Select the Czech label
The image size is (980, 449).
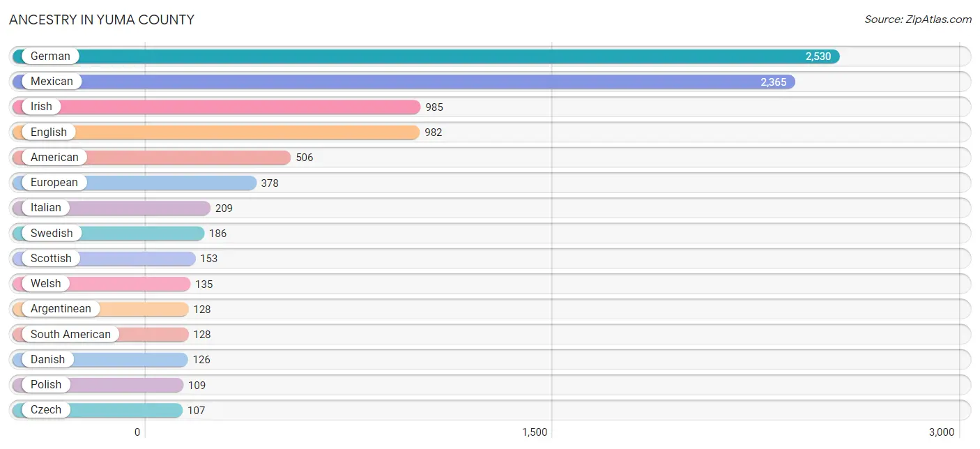tap(46, 410)
